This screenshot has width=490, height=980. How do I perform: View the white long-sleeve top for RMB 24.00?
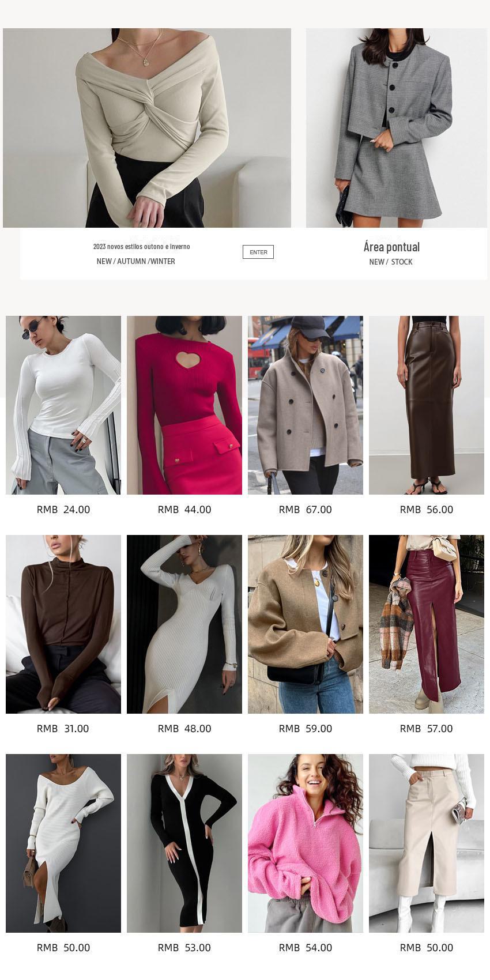point(63,405)
